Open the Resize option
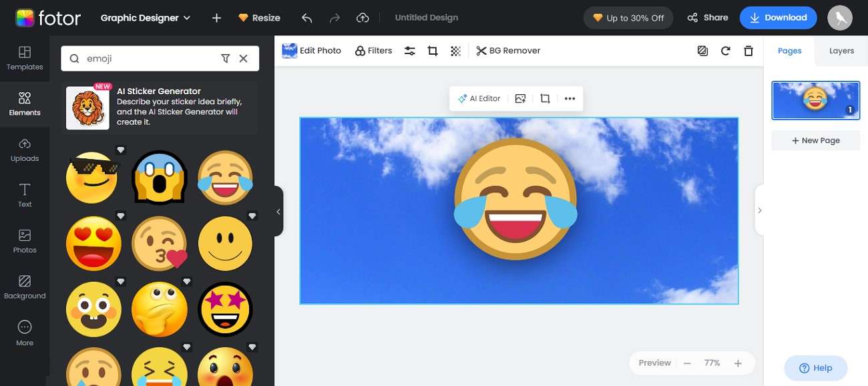Viewport: 868px width, 386px height. tap(260, 18)
